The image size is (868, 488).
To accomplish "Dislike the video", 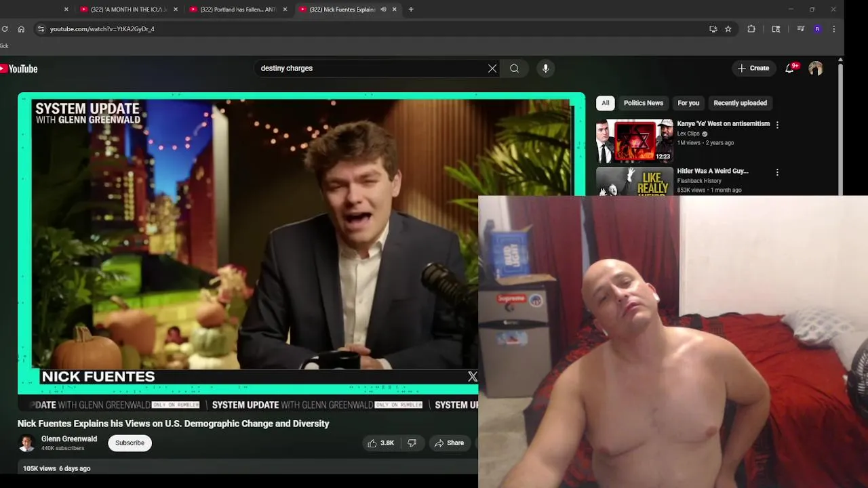I will tap(412, 443).
